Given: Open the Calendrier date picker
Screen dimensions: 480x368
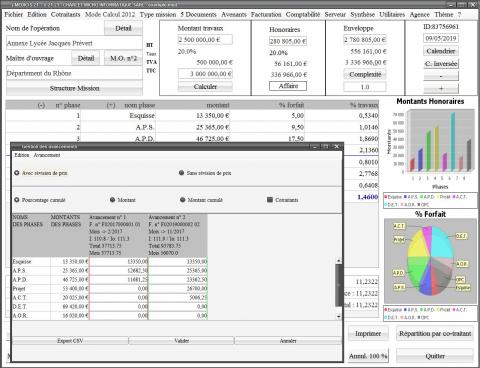Looking at the screenshot, I should [x=441, y=51].
